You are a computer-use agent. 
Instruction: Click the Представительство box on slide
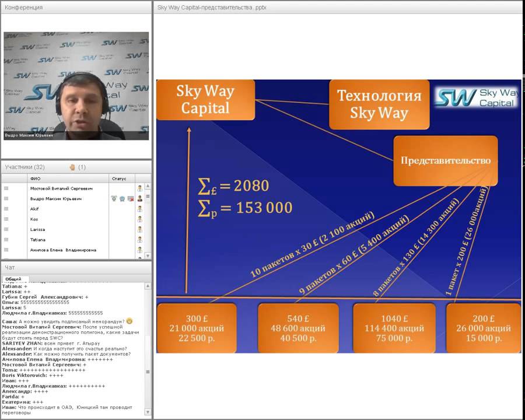tap(446, 161)
